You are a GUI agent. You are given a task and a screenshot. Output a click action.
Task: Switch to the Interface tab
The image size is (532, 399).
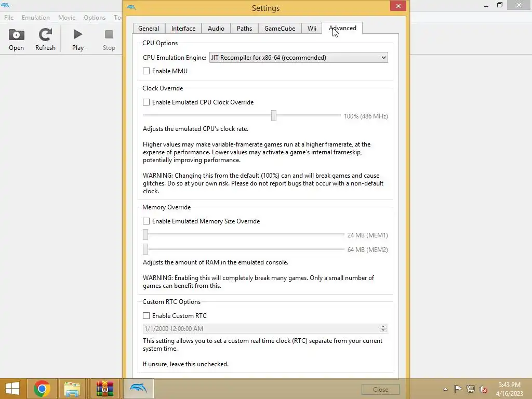pyautogui.click(x=183, y=29)
